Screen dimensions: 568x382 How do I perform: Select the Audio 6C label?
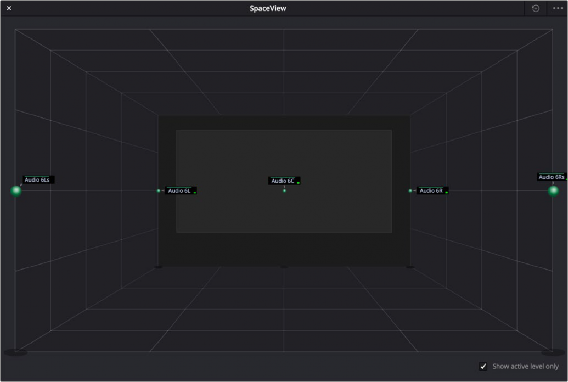[x=284, y=181]
